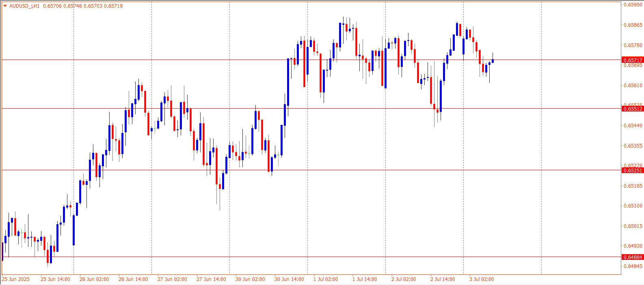This screenshot has height=285, width=644.
Task: Click the 1 Jul 02:00 time label
Action: click(x=326, y=279)
